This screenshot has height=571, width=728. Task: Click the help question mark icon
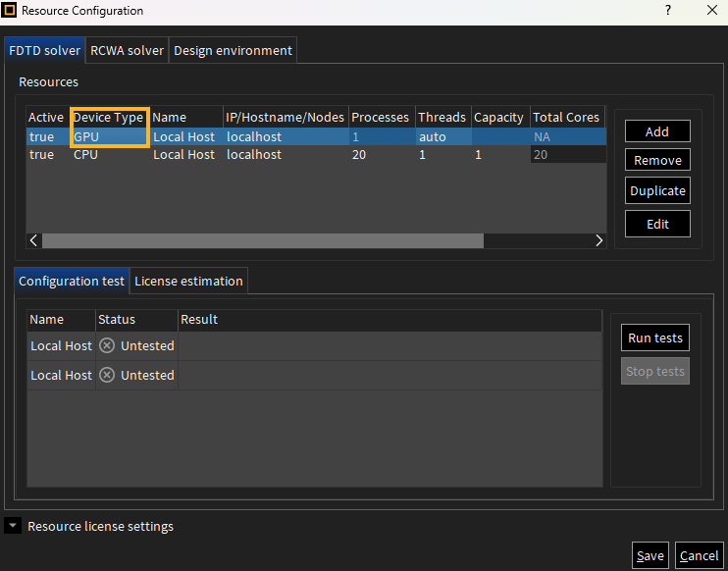point(667,10)
